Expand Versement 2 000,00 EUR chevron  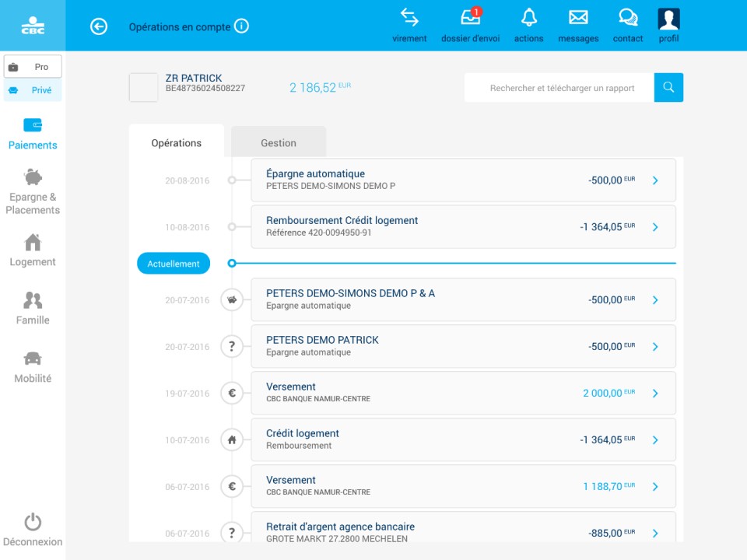pyautogui.click(x=654, y=394)
